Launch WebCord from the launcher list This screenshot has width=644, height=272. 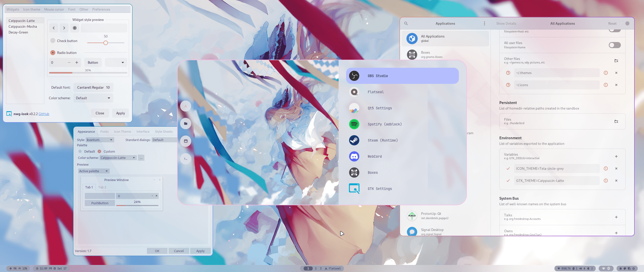point(374,156)
